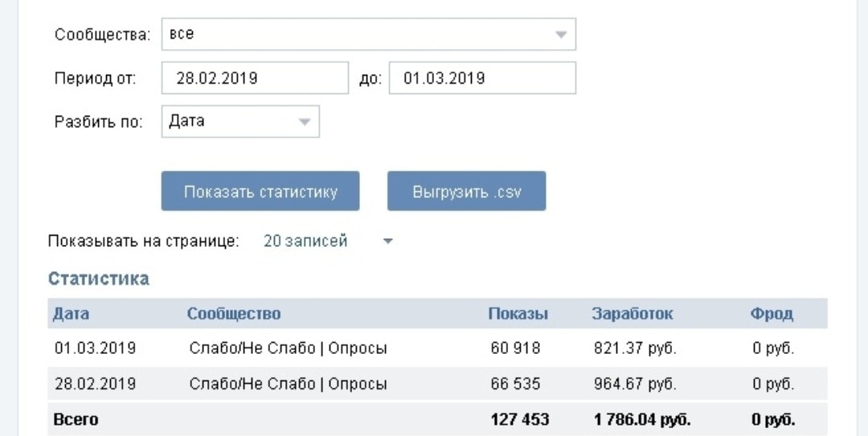
Task: Click the Сообщество column header
Action: point(234,314)
